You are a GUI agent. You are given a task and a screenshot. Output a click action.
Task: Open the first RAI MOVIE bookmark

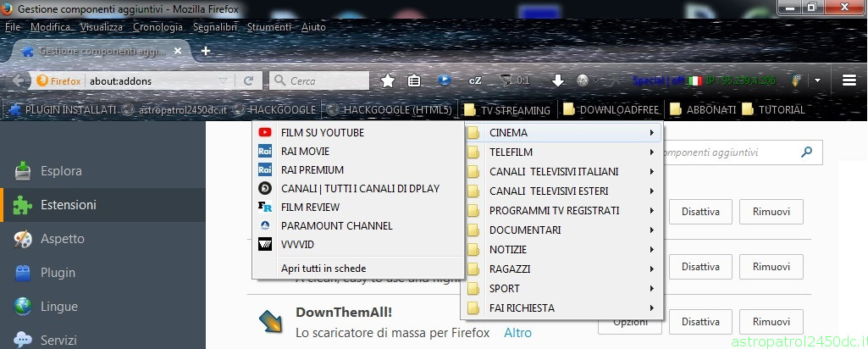pos(357,152)
